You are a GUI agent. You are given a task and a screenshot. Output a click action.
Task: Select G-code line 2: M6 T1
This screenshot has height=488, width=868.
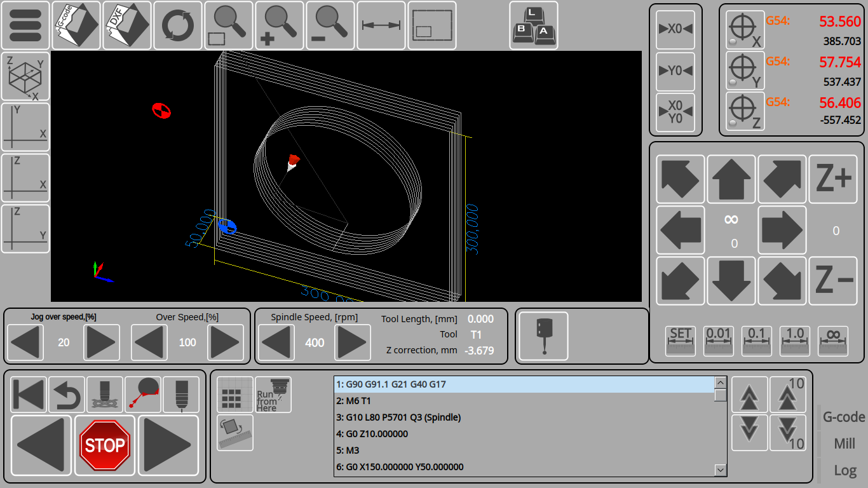524,401
